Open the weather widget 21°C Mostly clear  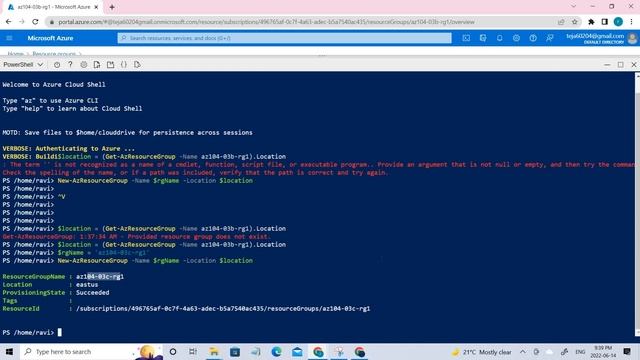(482, 352)
